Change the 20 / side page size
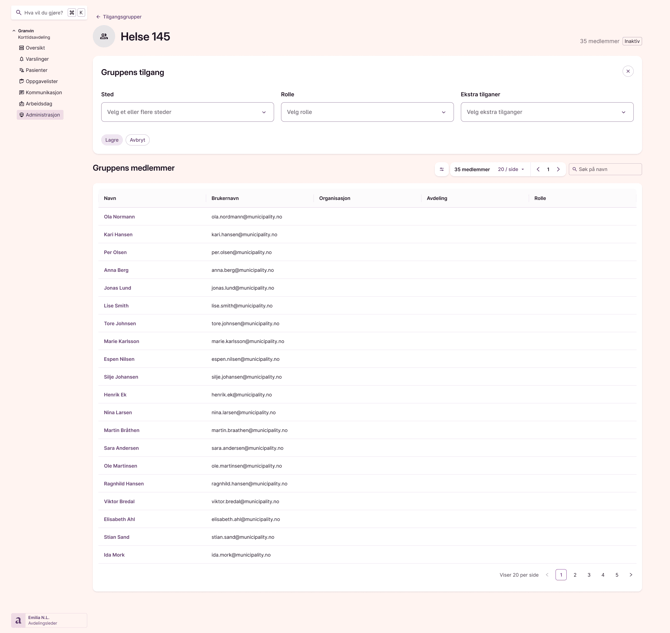This screenshot has height=633, width=670. 511,170
